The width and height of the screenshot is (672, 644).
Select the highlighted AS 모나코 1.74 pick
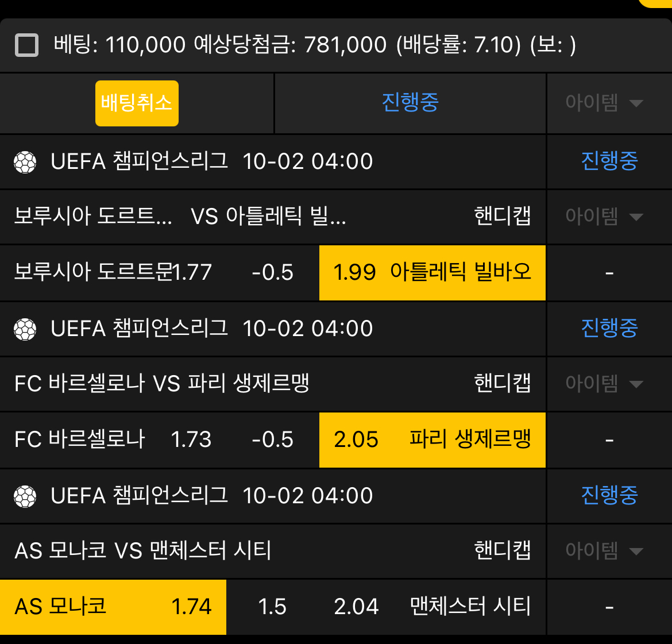tap(113, 607)
